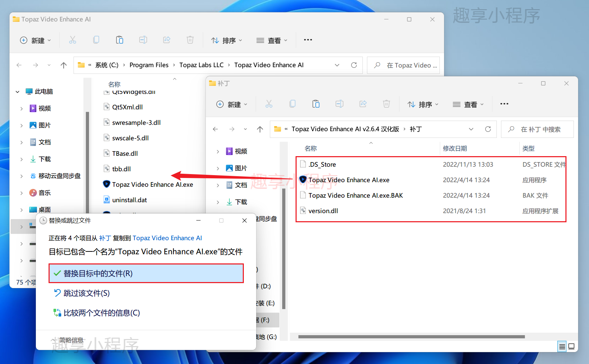Screen dimensions: 589x364
Task: Open 新建 dropdown in Topaz window
Action: [36, 40]
